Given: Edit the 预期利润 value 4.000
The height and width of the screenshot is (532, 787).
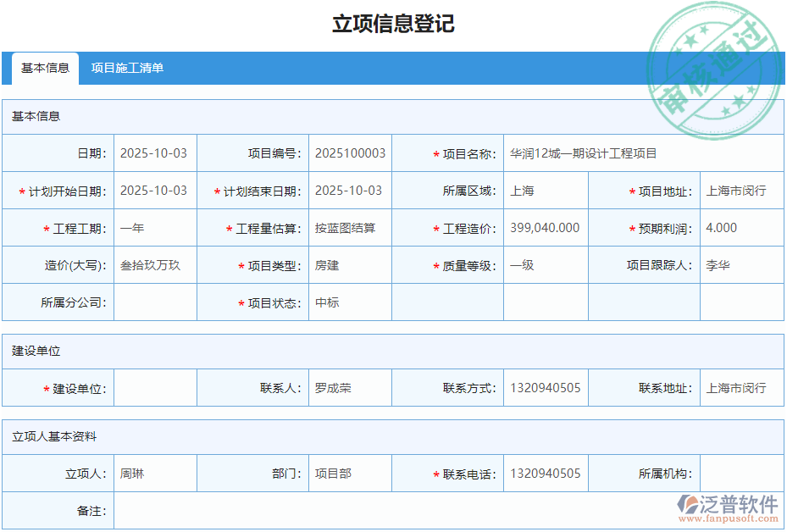Looking at the screenshot, I should [x=741, y=227].
